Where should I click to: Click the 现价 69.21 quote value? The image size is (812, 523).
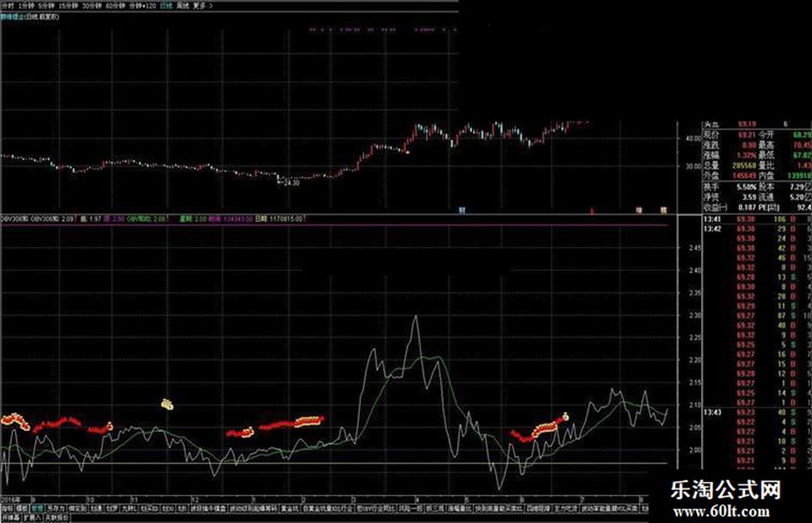[x=748, y=135]
